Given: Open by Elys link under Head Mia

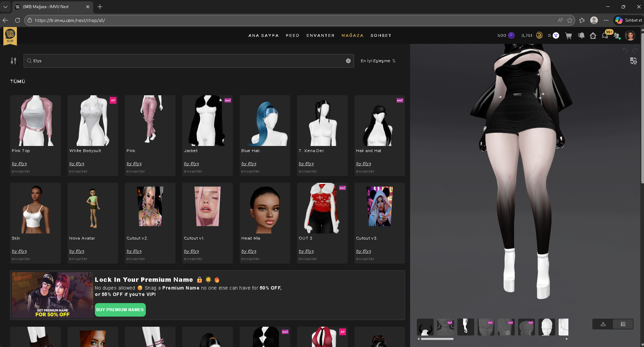Looking at the screenshot, I should (249, 251).
